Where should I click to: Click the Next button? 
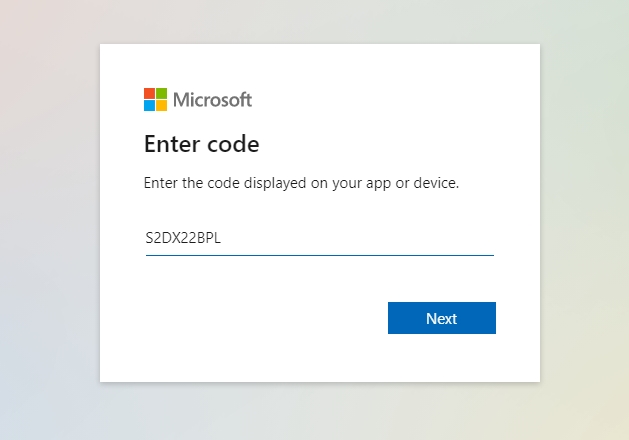[x=442, y=318]
